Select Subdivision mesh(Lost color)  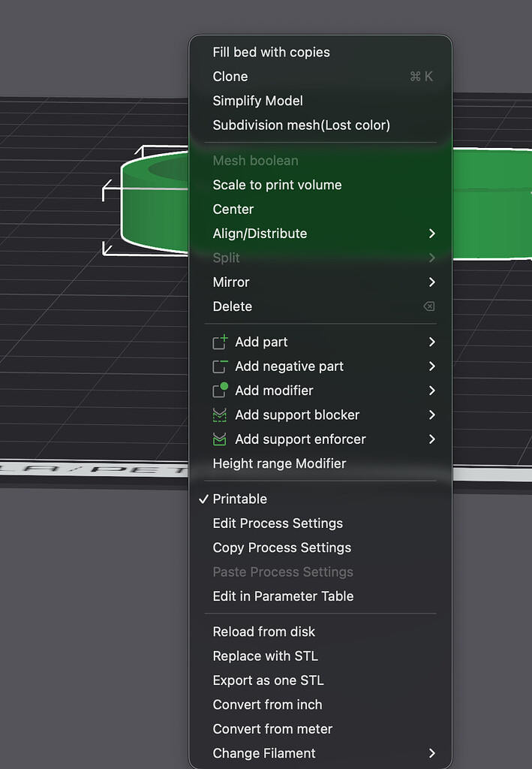302,125
